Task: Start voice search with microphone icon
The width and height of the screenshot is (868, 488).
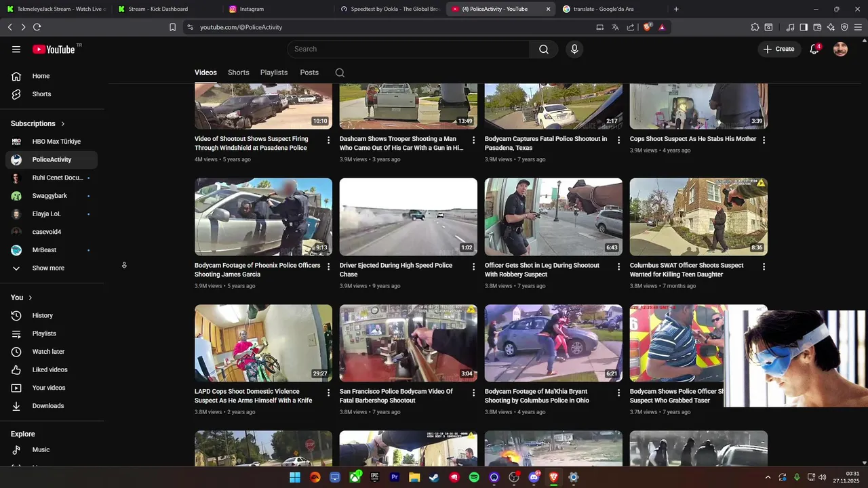Action: pyautogui.click(x=574, y=49)
